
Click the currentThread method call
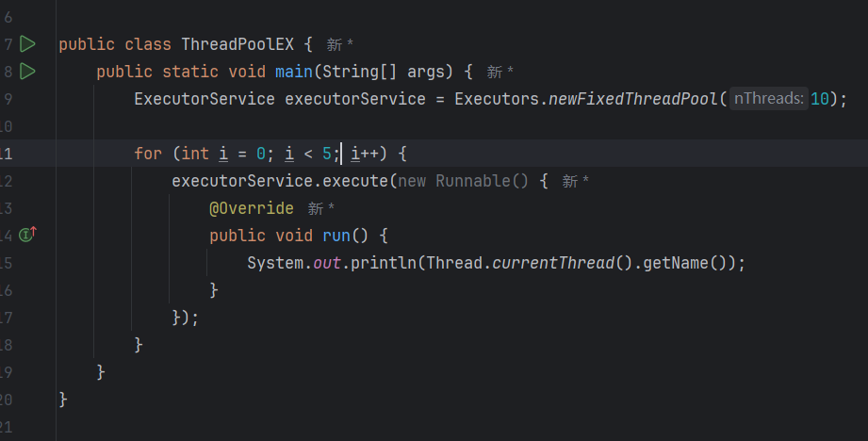coord(553,262)
